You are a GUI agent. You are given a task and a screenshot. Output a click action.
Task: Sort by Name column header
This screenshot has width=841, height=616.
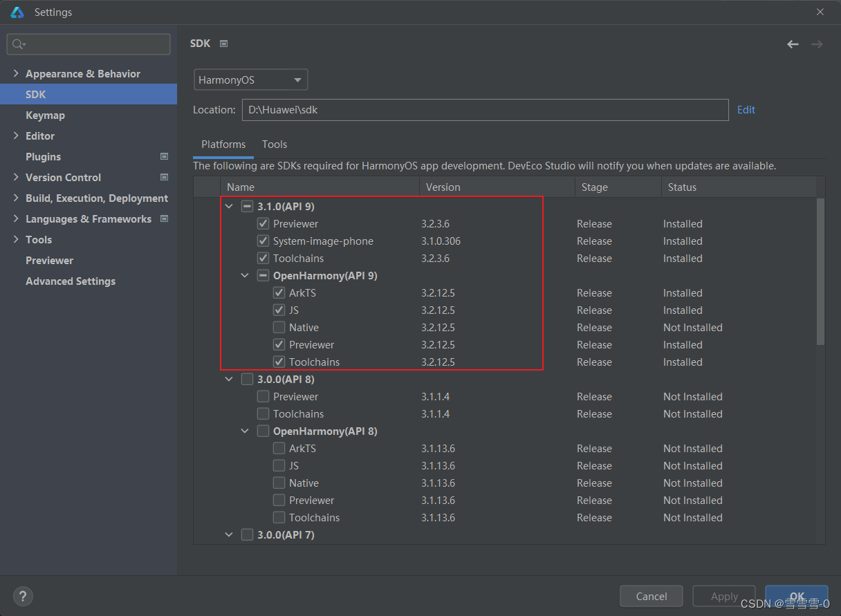(320, 187)
